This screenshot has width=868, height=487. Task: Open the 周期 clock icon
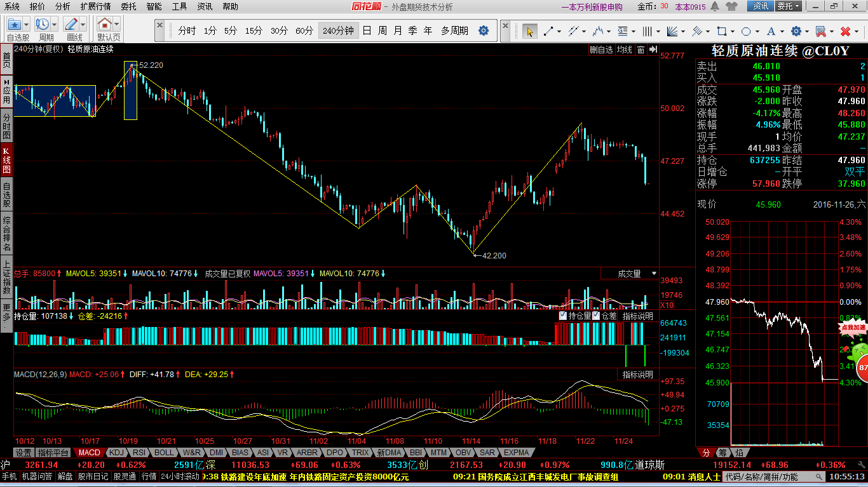[43, 25]
